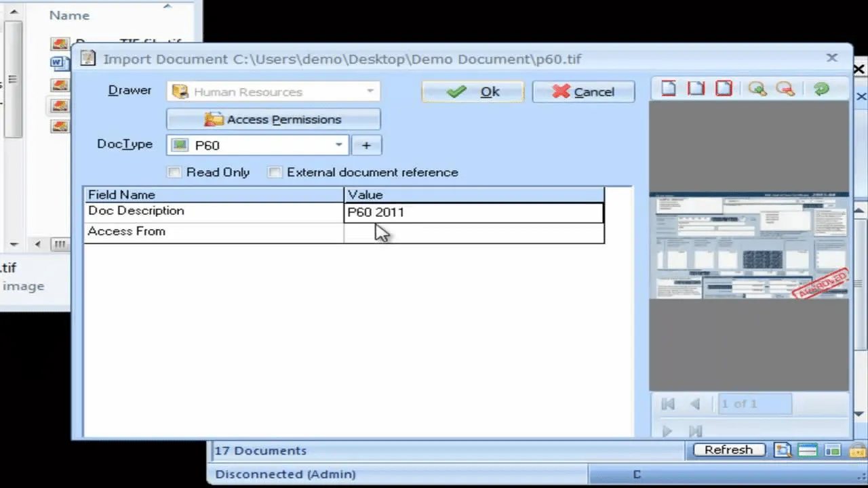Click the green-bordered list view icon
This screenshot has height=488, width=868.
807,450
